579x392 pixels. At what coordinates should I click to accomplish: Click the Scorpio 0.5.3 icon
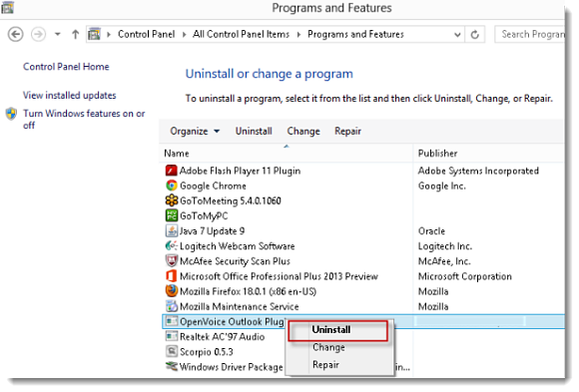point(172,351)
